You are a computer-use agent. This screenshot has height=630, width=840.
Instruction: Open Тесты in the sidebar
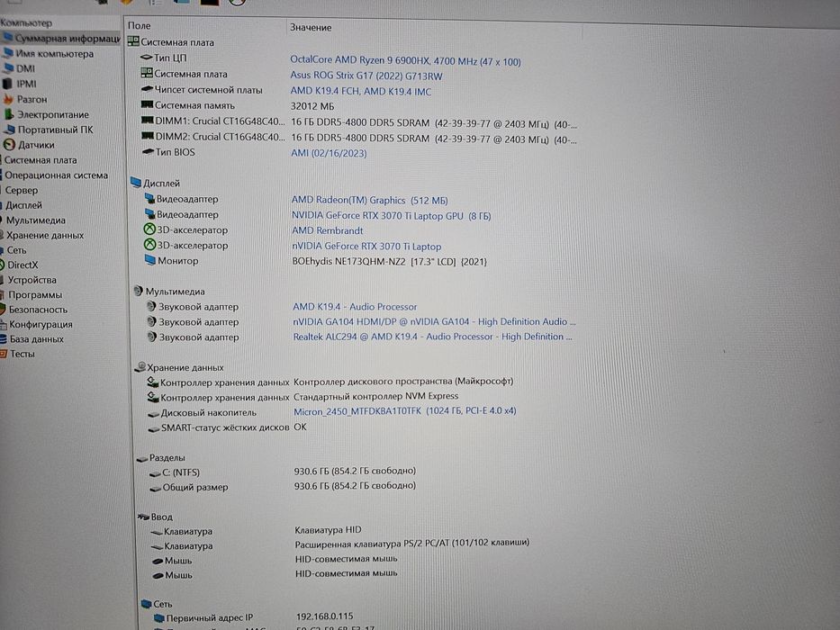coord(23,354)
